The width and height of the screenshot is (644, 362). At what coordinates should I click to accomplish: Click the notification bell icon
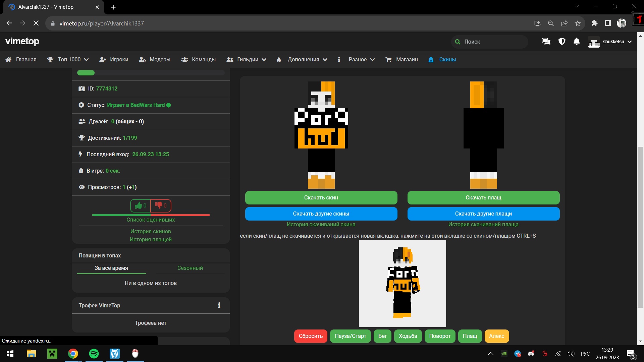pyautogui.click(x=577, y=42)
